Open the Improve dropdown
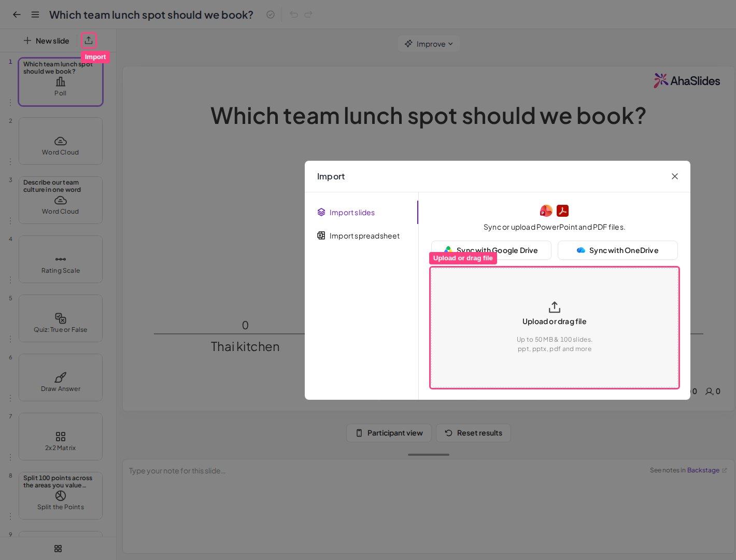This screenshot has width=736, height=560. pyautogui.click(x=429, y=44)
